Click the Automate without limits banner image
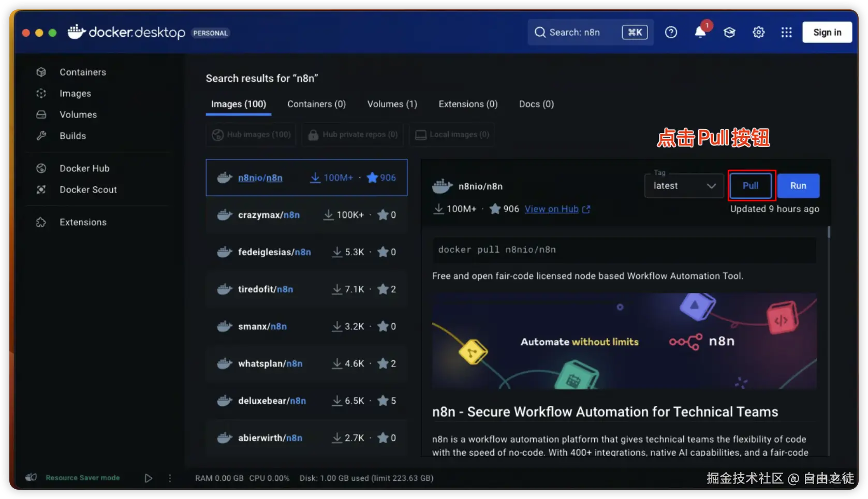The image size is (868, 499). point(624,341)
